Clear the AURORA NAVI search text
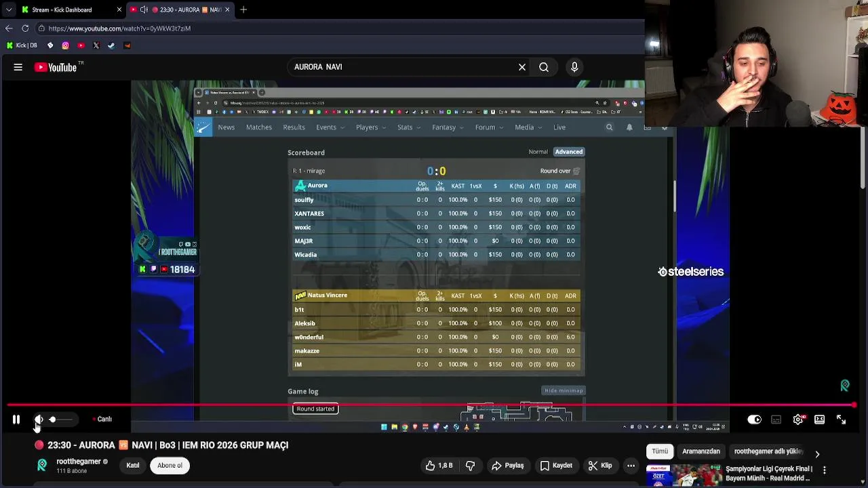The image size is (868, 488). pos(522,67)
